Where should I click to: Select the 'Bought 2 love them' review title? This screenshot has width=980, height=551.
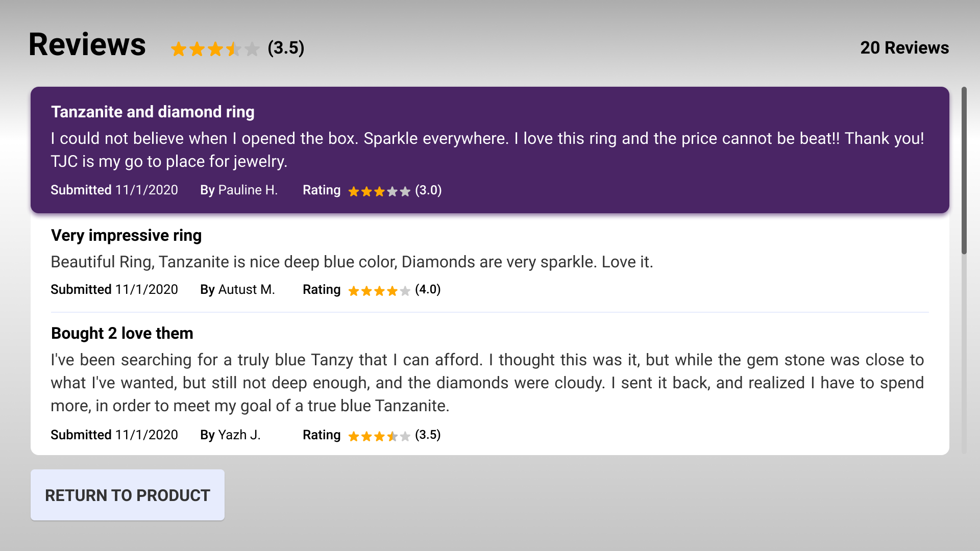coord(122,333)
